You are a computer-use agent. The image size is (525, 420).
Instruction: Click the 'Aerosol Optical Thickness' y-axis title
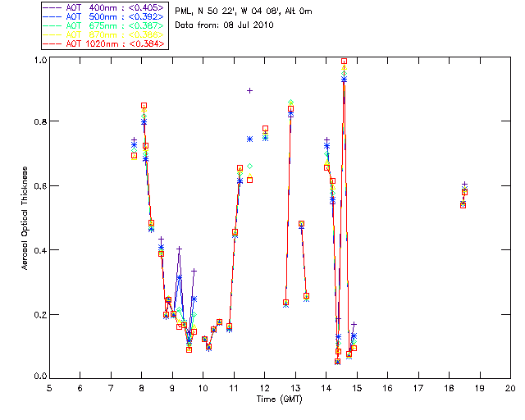tap(26, 218)
